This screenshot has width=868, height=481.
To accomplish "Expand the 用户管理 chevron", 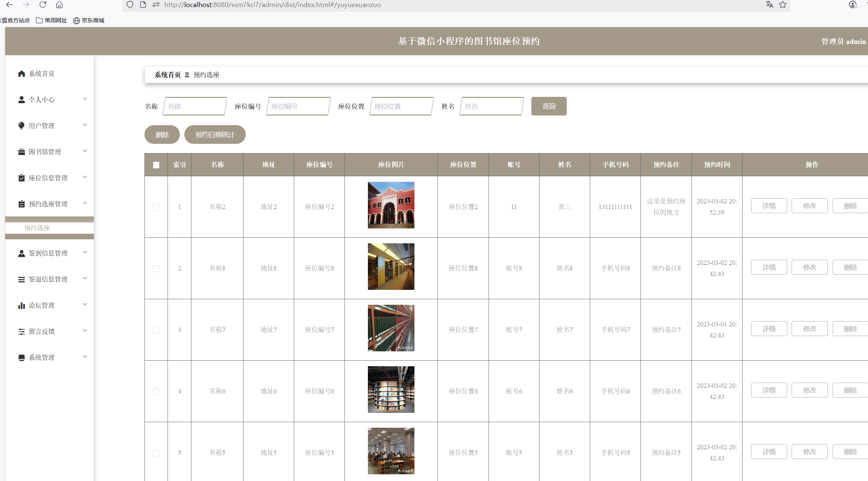I will pos(85,125).
